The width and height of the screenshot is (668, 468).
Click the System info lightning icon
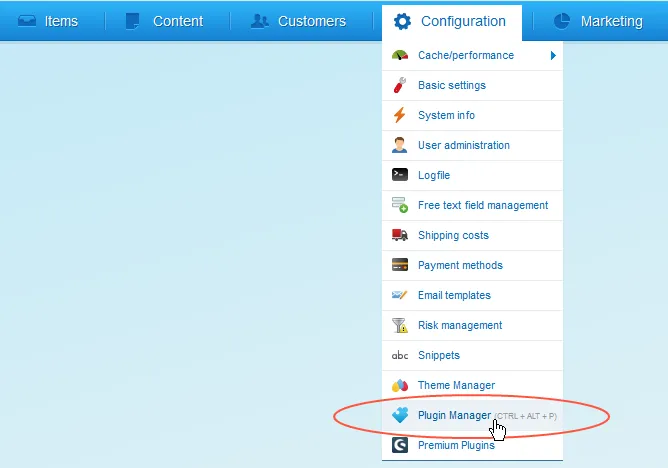[399, 115]
